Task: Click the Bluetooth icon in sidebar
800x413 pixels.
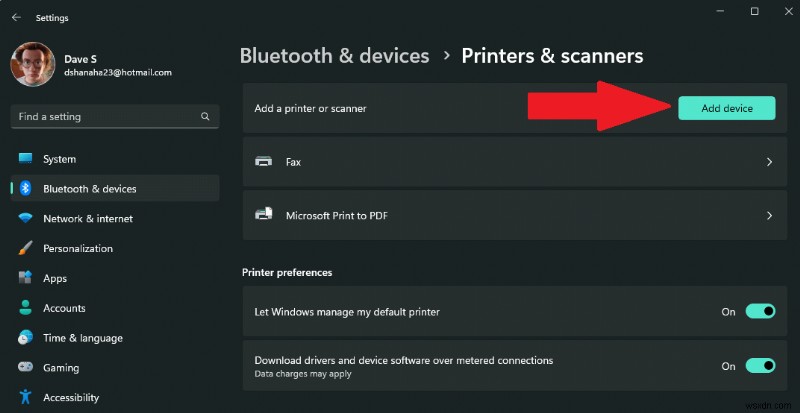Action: pos(25,189)
